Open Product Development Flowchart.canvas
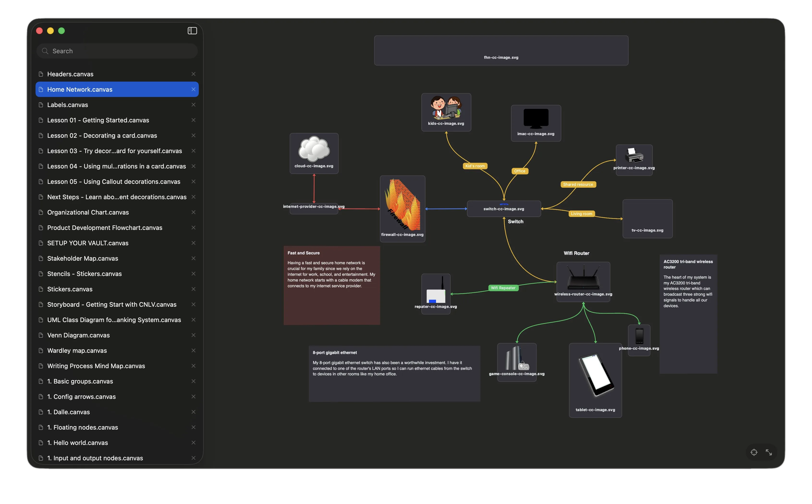 pyautogui.click(x=117, y=228)
